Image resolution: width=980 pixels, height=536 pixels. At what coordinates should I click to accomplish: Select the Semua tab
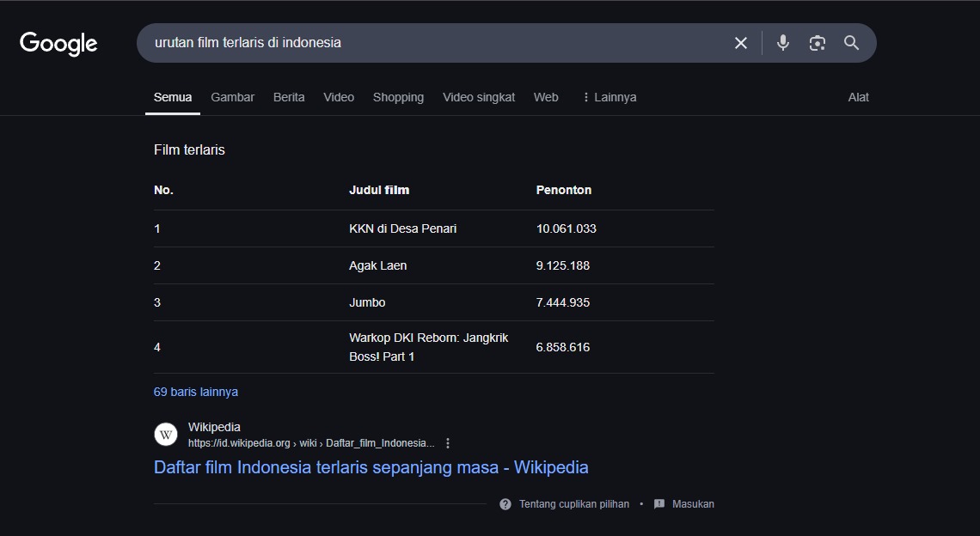click(173, 97)
